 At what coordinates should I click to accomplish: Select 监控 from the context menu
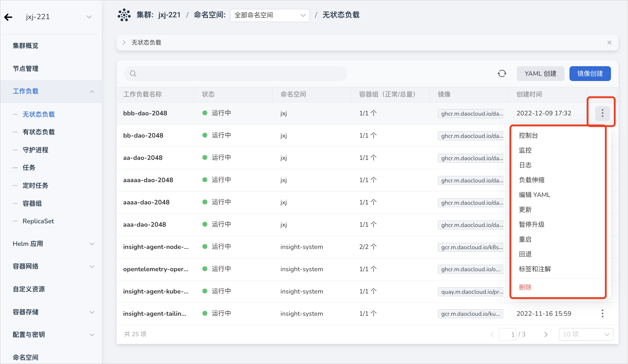click(525, 150)
